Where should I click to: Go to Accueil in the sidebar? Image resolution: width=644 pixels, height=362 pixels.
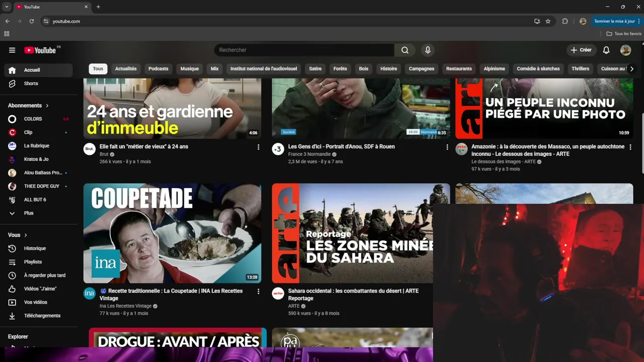tap(38, 70)
